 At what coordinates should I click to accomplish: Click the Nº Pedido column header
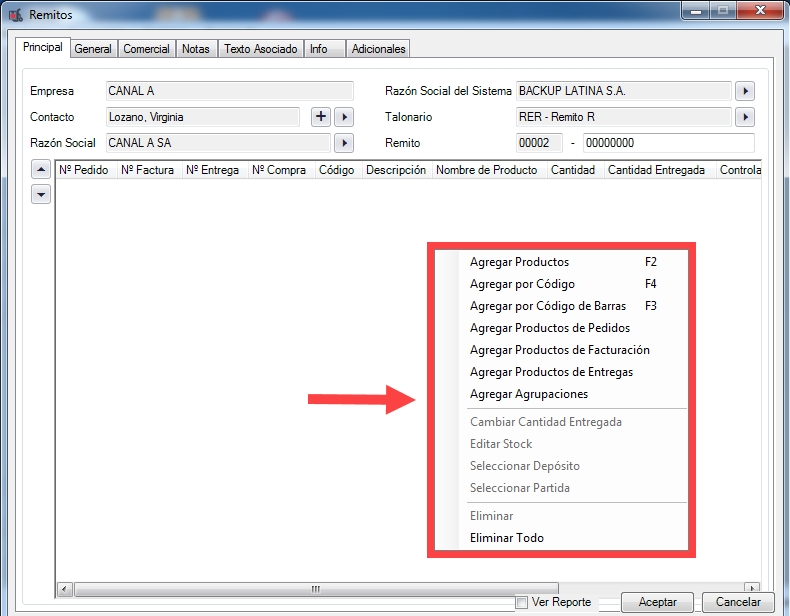[x=86, y=170]
